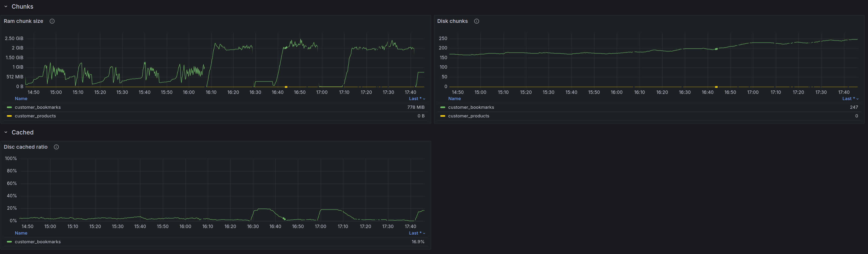
Task: Toggle customer_bookmarks series label in Disc cached ratio legend
Action: point(38,242)
